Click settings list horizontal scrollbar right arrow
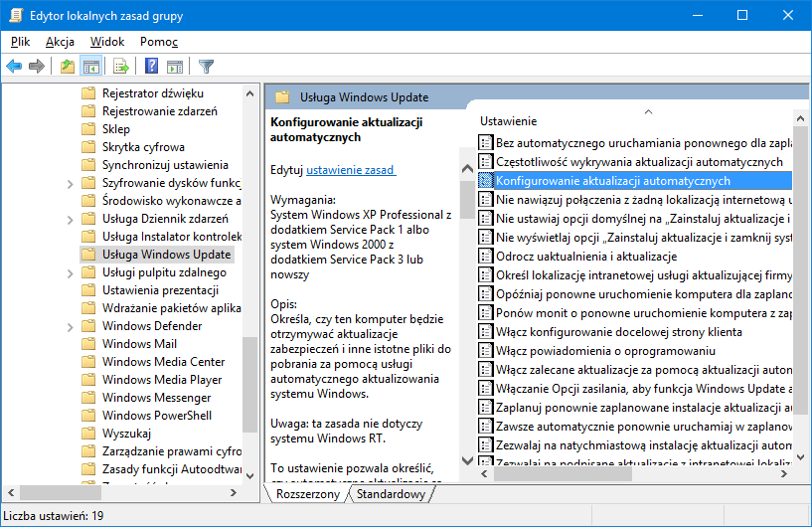This screenshot has height=527, width=812. tap(784, 473)
